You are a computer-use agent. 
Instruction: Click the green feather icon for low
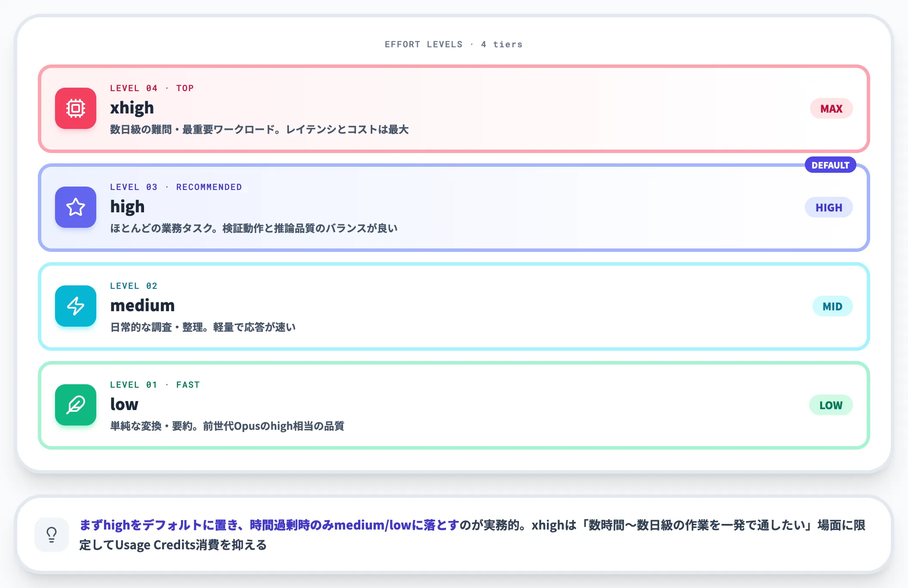point(76,405)
